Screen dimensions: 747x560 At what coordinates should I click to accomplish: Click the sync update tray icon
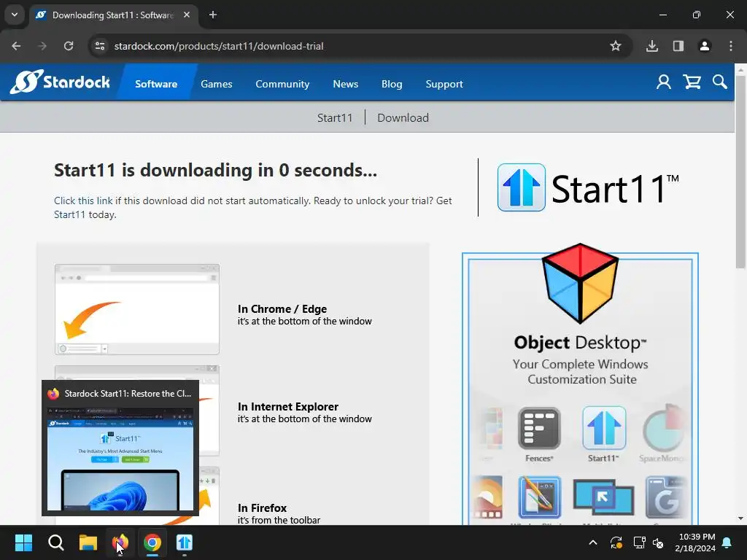click(616, 542)
